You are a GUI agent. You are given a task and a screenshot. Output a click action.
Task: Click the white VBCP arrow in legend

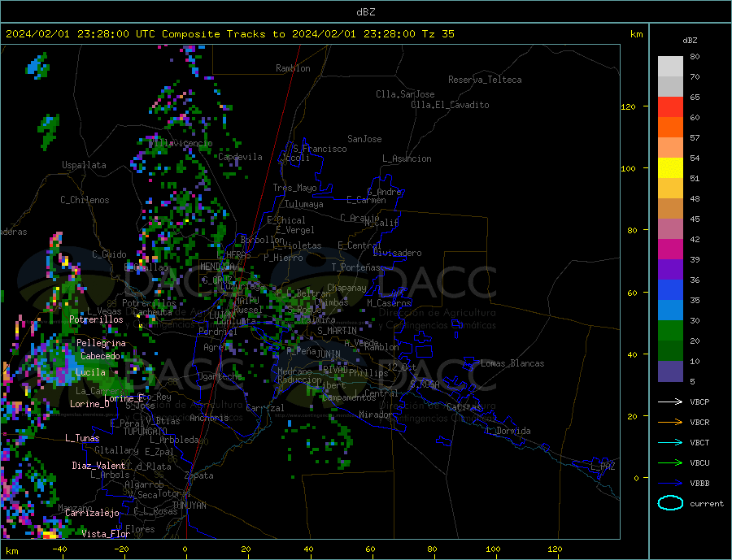click(670, 402)
